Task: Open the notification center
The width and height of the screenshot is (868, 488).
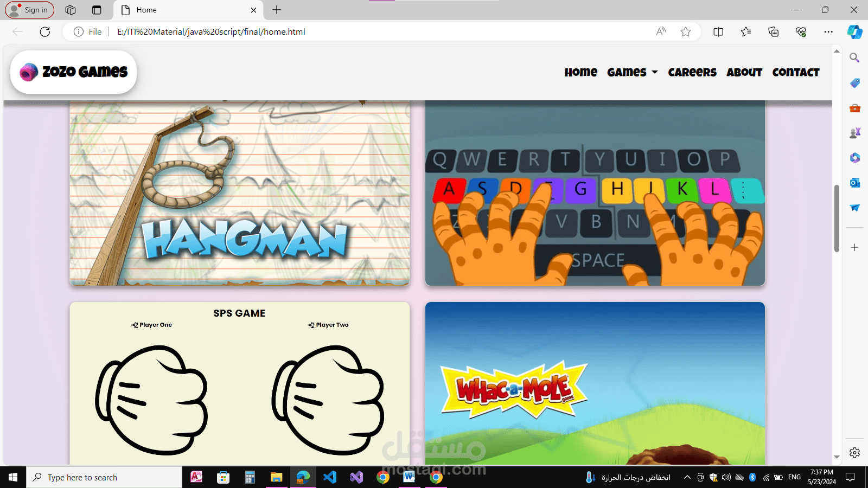Action: pyautogui.click(x=850, y=477)
